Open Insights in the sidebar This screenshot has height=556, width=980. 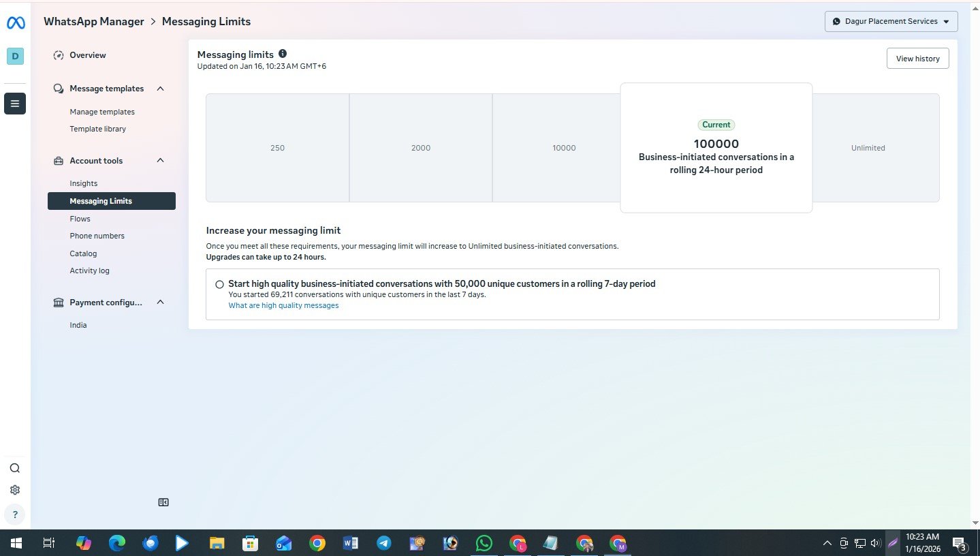pyautogui.click(x=83, y=183)
